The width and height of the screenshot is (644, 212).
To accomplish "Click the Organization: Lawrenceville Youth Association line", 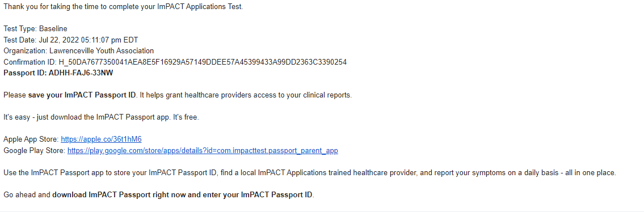I will 78,51.
